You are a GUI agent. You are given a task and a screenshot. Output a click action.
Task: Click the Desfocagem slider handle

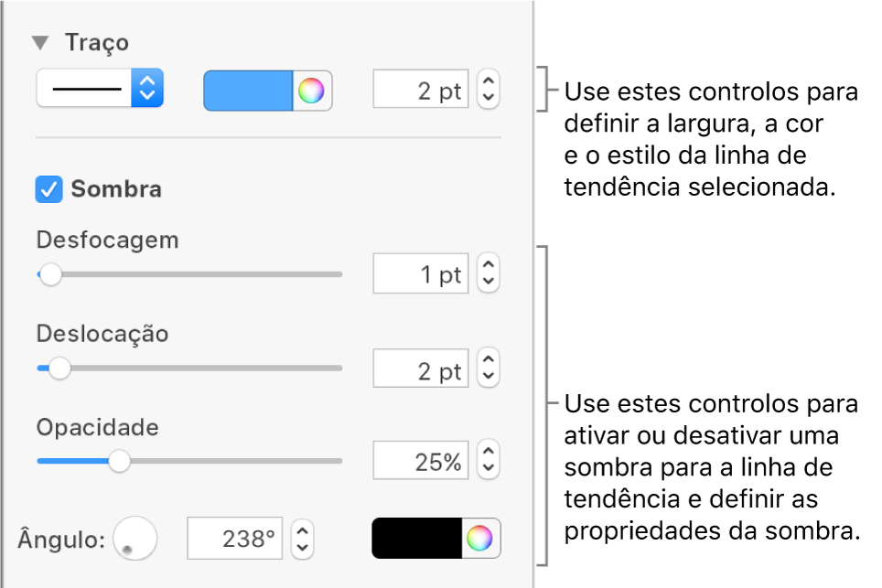(50, 273)
